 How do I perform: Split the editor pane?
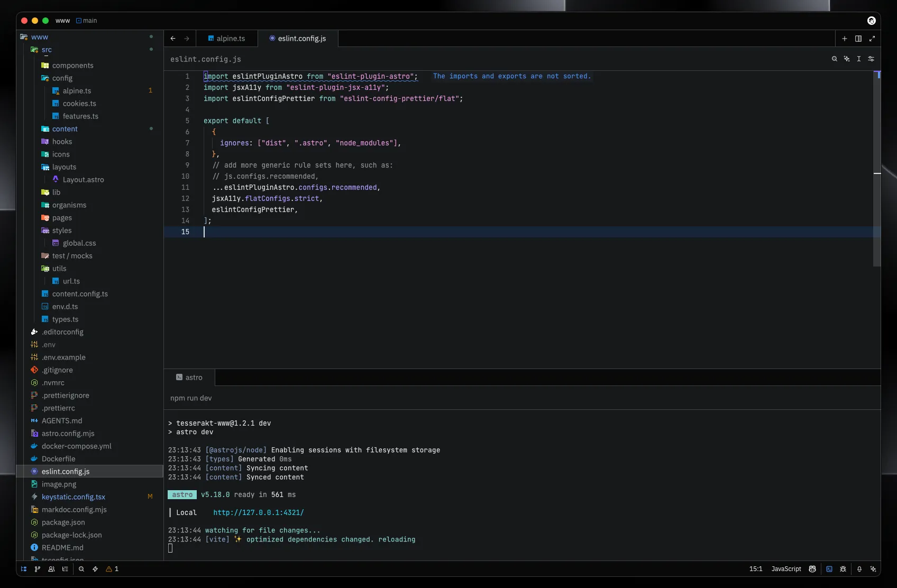pos(858,39)
